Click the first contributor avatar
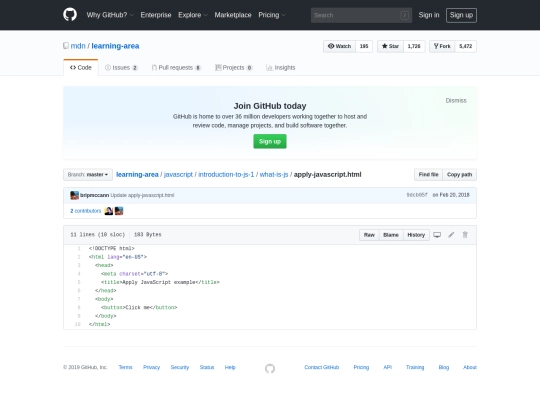 pyautogui.click(x=109, y=211)
